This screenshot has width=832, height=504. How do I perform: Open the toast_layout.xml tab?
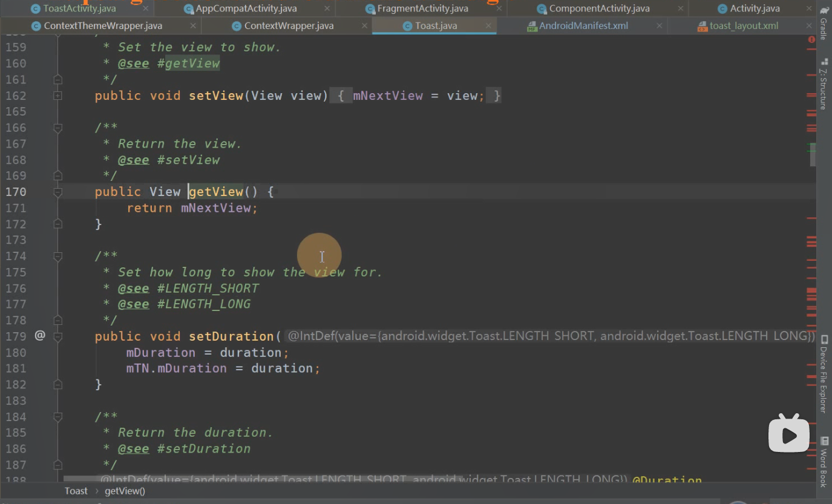click(x=744, y=26)
